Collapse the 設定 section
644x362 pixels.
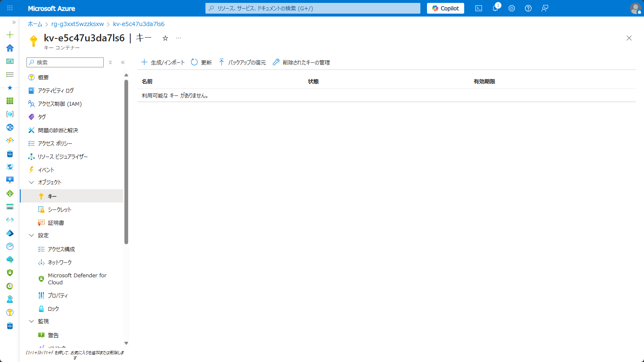31,235
